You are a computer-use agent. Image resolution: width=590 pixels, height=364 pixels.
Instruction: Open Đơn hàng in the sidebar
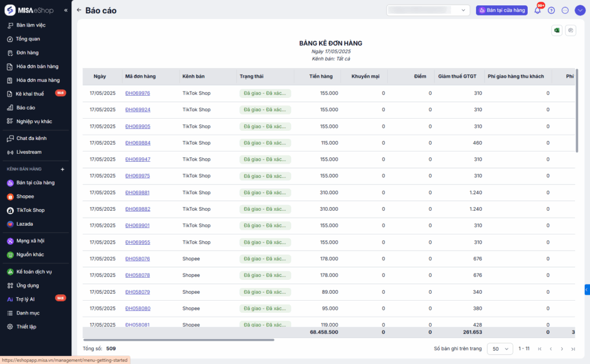click(27, 52)
